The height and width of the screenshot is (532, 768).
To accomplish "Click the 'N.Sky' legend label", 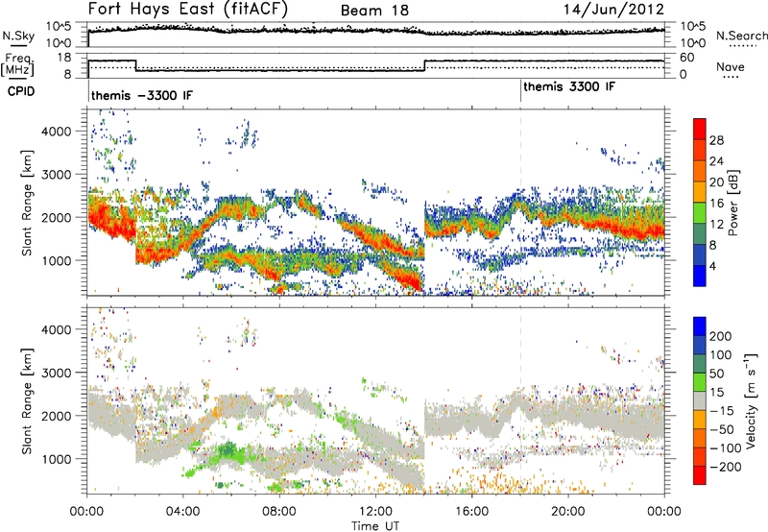I will tap(18, 36).
